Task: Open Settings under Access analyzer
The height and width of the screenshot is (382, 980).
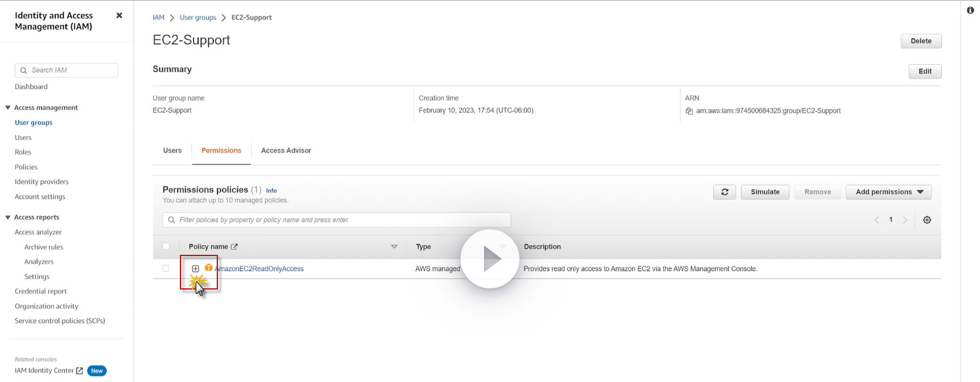Action: [x=37, y=276]
